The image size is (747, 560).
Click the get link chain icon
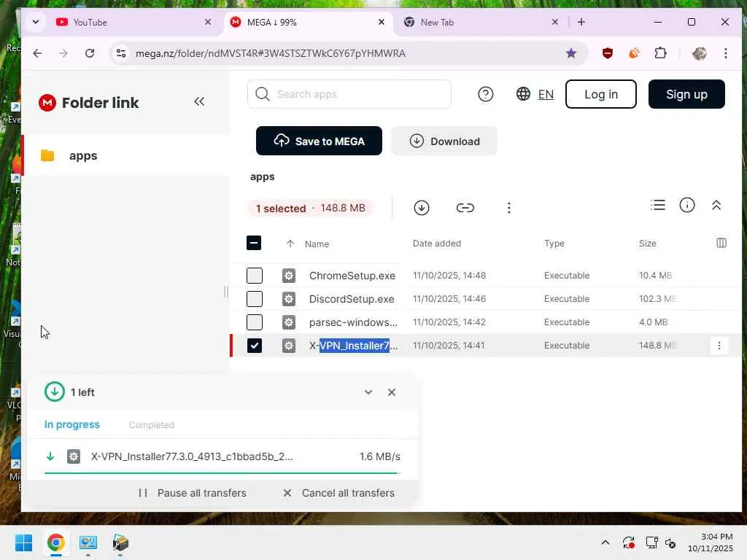point(465,208)
